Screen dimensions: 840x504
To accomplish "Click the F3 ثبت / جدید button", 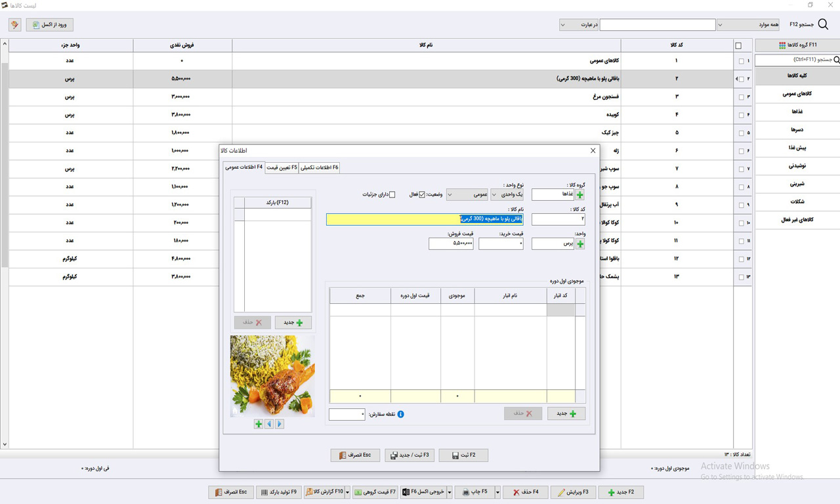I will tap(409, 455).
